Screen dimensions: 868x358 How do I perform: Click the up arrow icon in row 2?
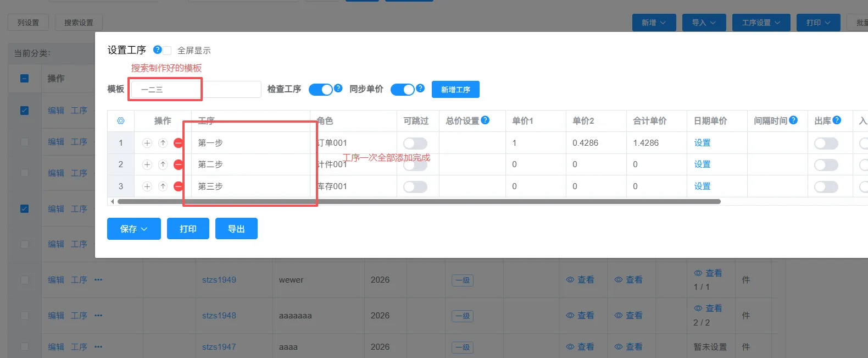pyautogui.click(x=163, y=164)
